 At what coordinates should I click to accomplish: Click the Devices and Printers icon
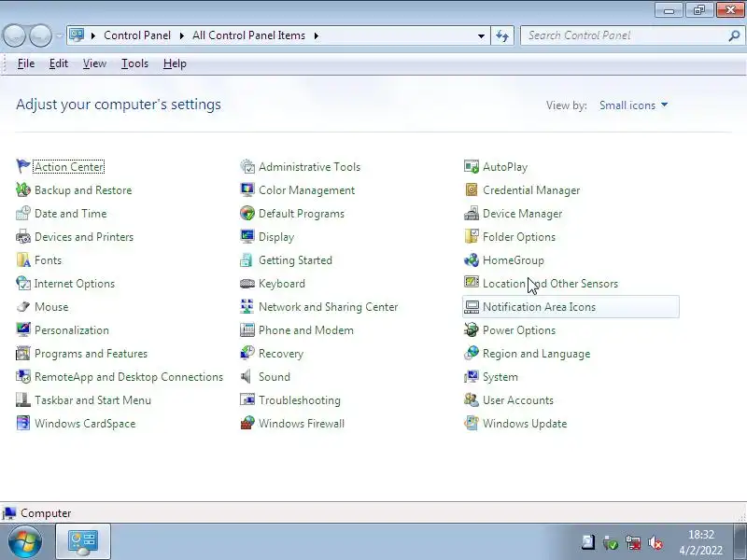click(x=22, y=237)
